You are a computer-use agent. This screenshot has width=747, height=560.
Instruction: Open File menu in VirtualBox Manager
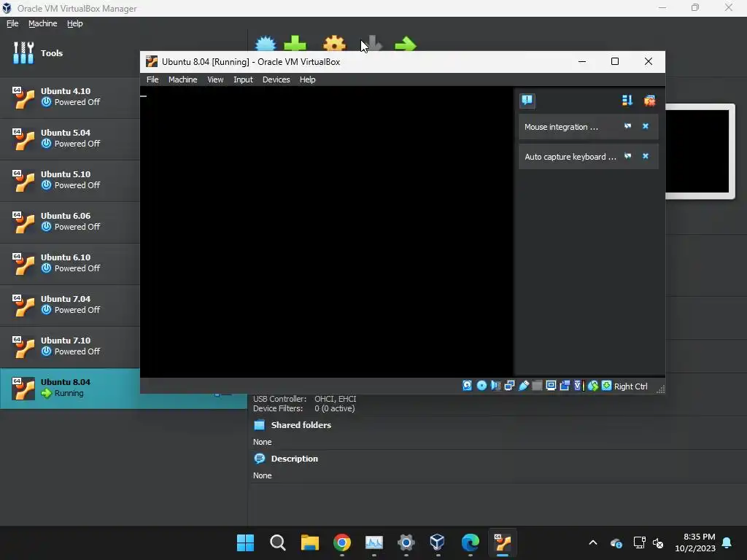(x=12, y=23)
